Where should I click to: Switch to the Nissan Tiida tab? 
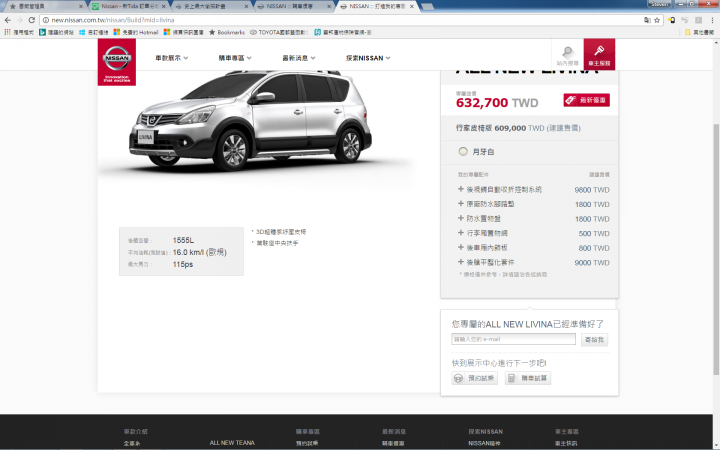coord(127,6)
